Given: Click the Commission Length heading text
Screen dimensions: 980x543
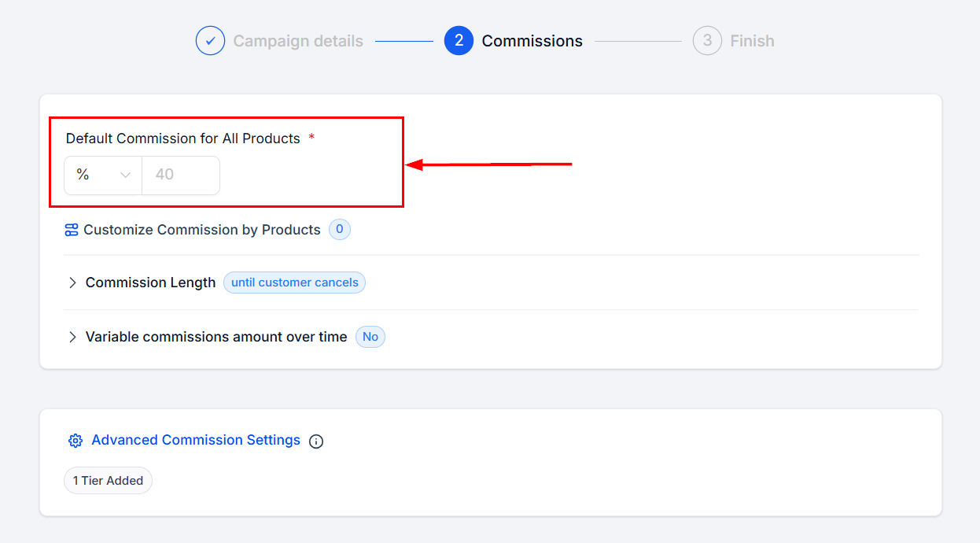Looking at the screenshot, I should (150, 283).
